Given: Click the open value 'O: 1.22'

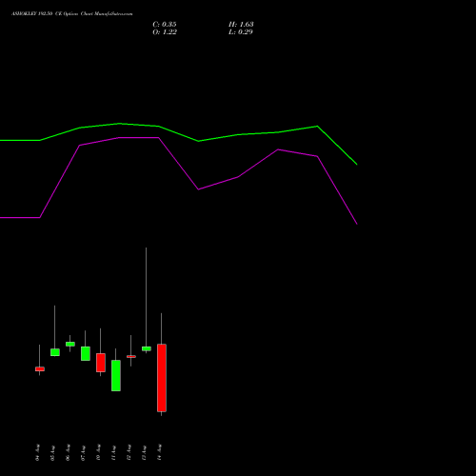Looking at the screenshot, I should coord(165,32).
